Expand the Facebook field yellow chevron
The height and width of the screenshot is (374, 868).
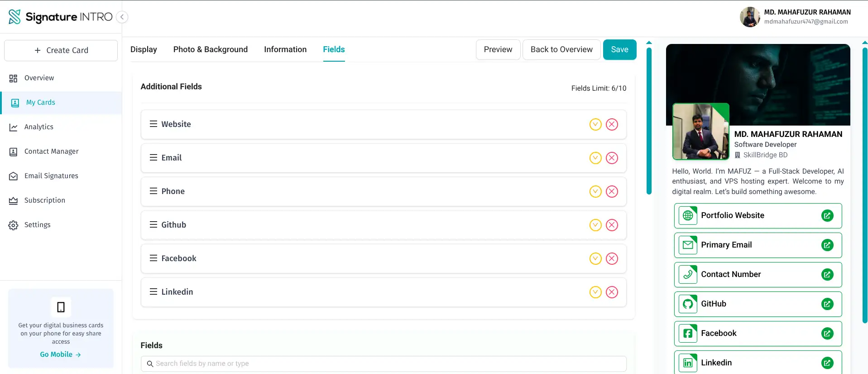(595, 258)
